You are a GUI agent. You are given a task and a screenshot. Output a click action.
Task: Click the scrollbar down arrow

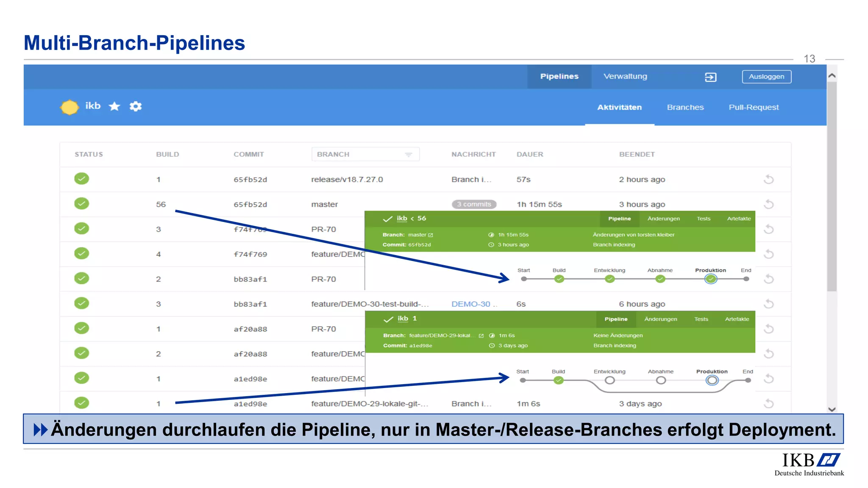click(832, 409)
